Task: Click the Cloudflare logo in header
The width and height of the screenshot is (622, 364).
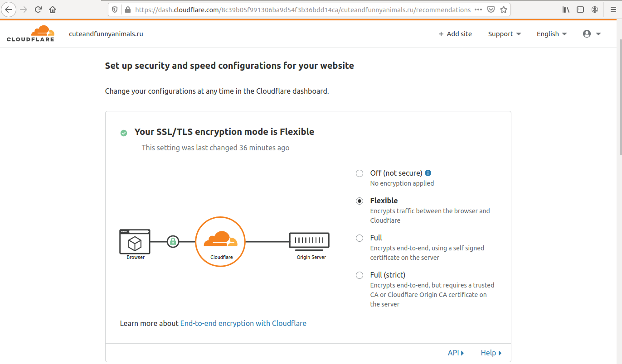Action: 30,34
